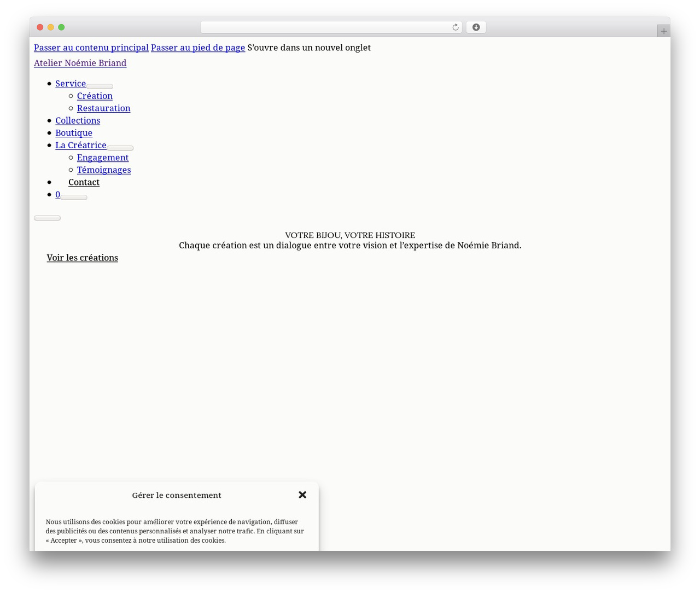The width and height of the screenshot is (700, 593).
Task: Close the cookie consent dialog
Action: click(302, 495)
